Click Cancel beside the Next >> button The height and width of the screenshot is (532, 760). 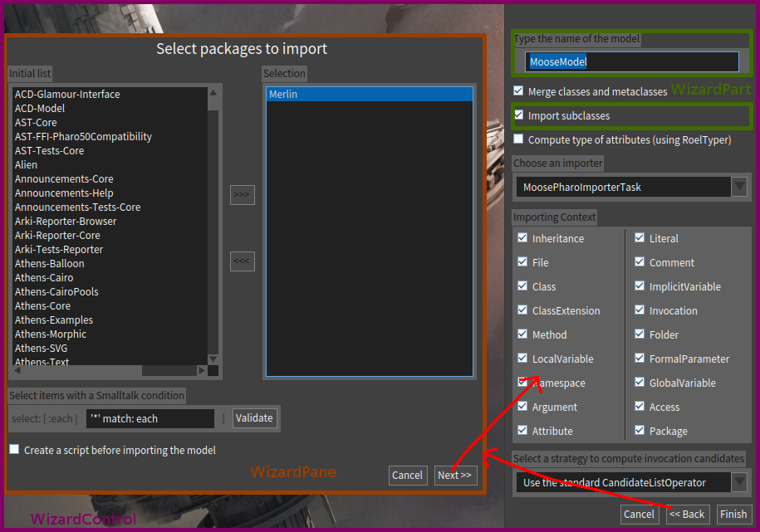click(x=407, y=476)
